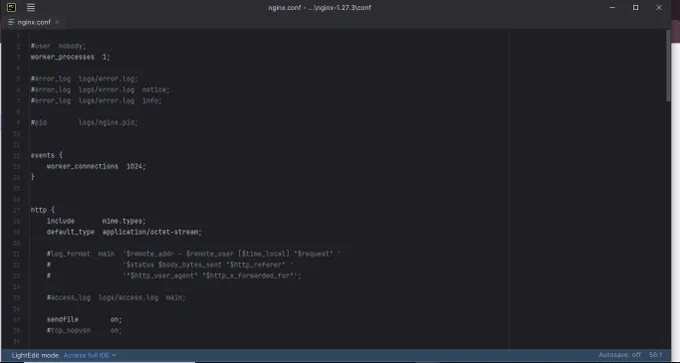Click the $http_user_agent comment line
This screenshot has height=363, width=680.
(174, 275)
